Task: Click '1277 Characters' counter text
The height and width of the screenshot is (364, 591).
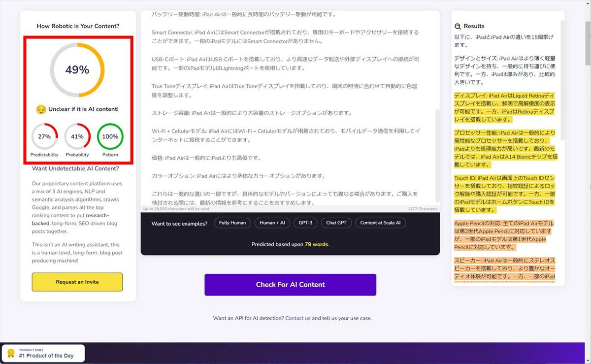Action: click(423, 209)
